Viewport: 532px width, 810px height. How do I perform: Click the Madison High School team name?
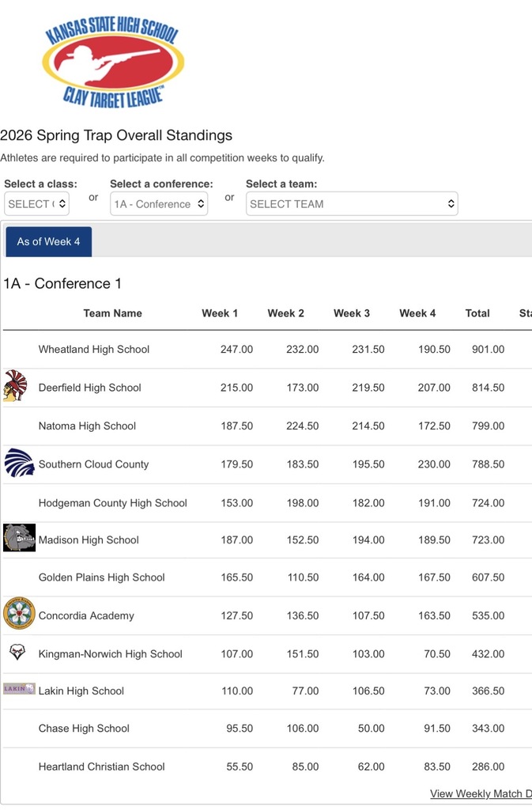coord(89,539)
